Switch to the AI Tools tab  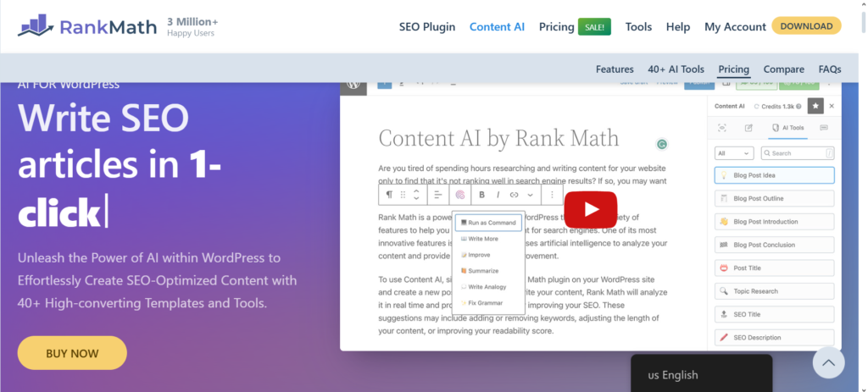[x=787, y=128]
